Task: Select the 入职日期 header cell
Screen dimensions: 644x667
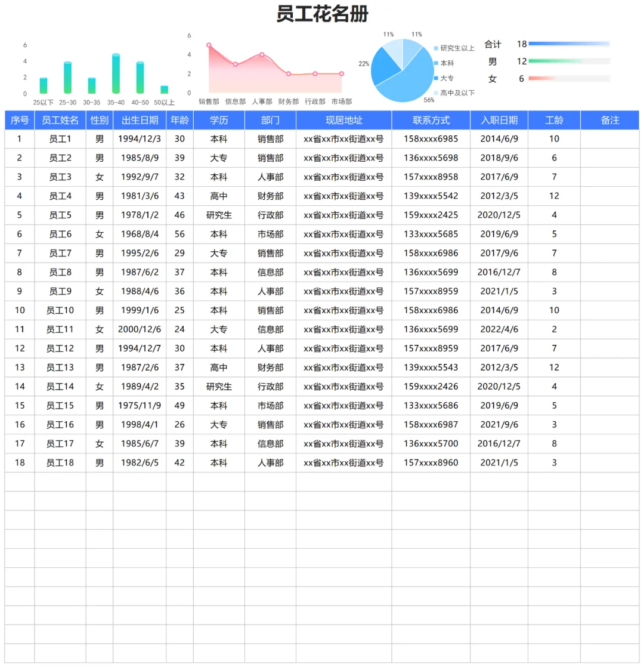Action: pos(499,121)
